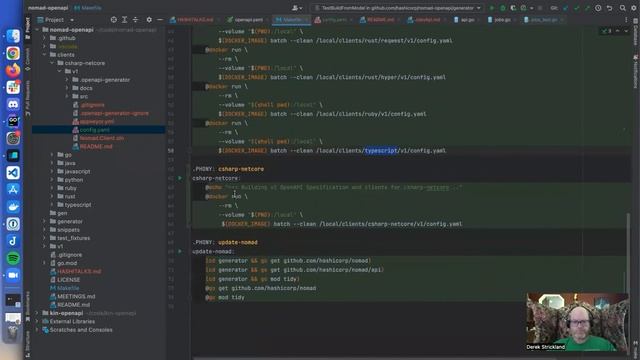Open Slack from the Dock
Image resolution: width=640 pixels, height=360 pixels.
click(x=13, y=87)
